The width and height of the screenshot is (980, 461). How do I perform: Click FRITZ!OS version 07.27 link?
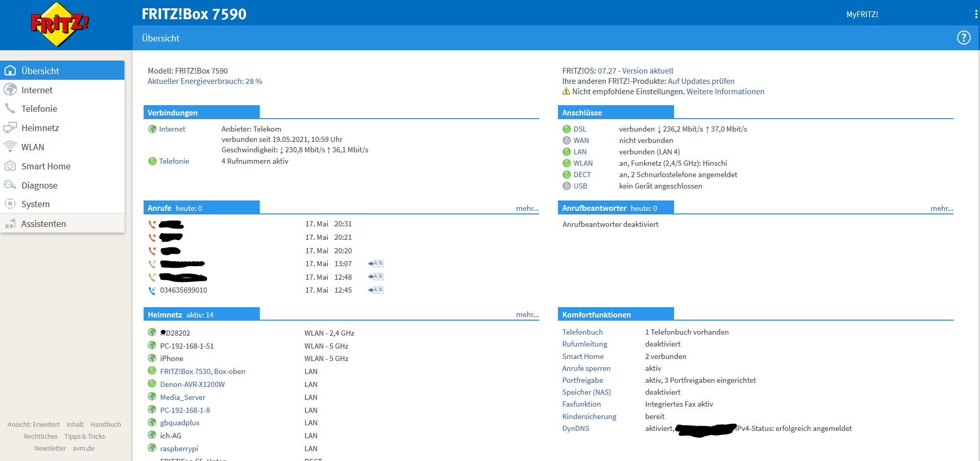[635, 71]
